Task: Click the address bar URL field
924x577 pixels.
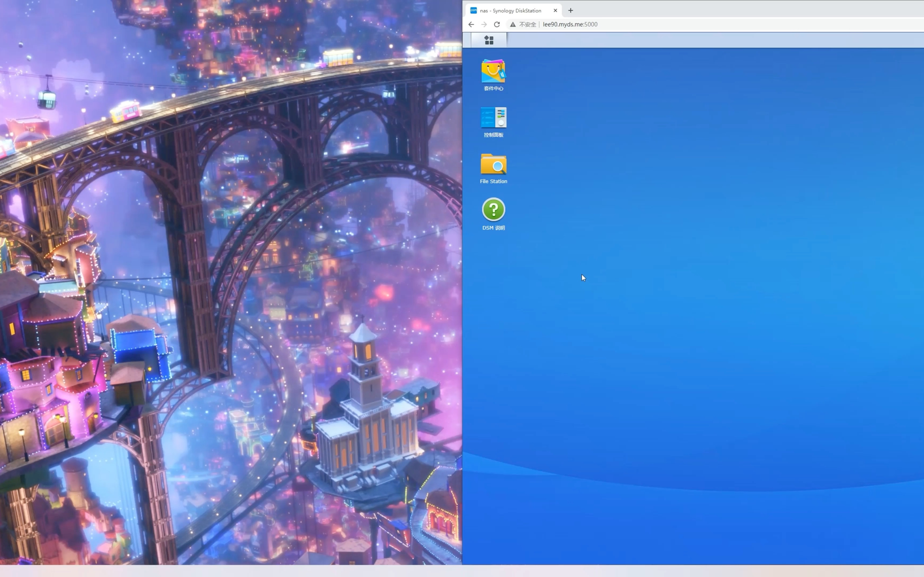Action: click(x=570, y=24)
